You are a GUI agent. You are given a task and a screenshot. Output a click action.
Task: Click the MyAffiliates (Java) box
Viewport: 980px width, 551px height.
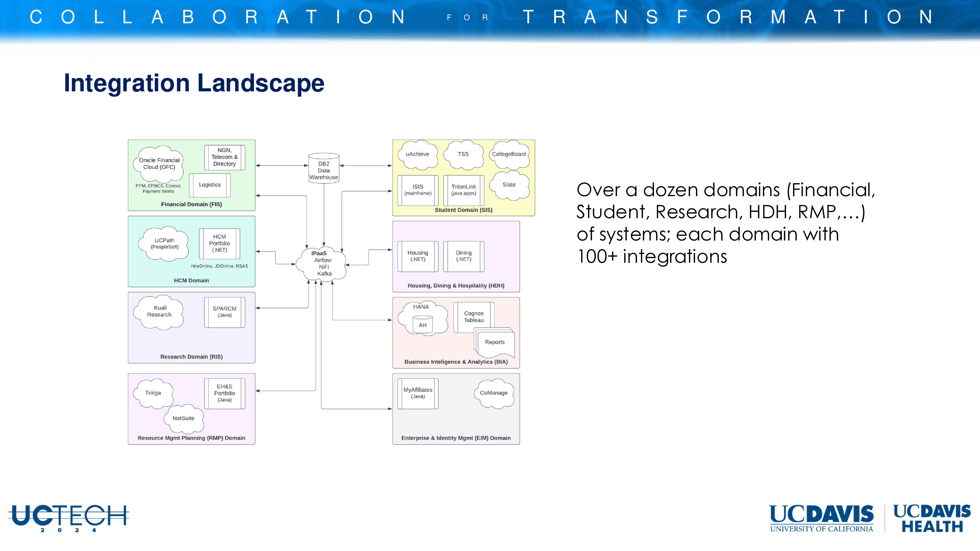click(x=418, y=393)
